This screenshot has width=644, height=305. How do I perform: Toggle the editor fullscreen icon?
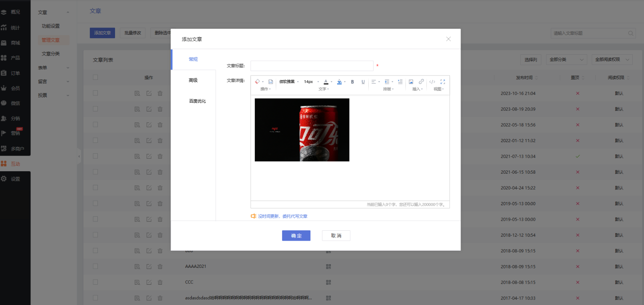tap(443, 81)
